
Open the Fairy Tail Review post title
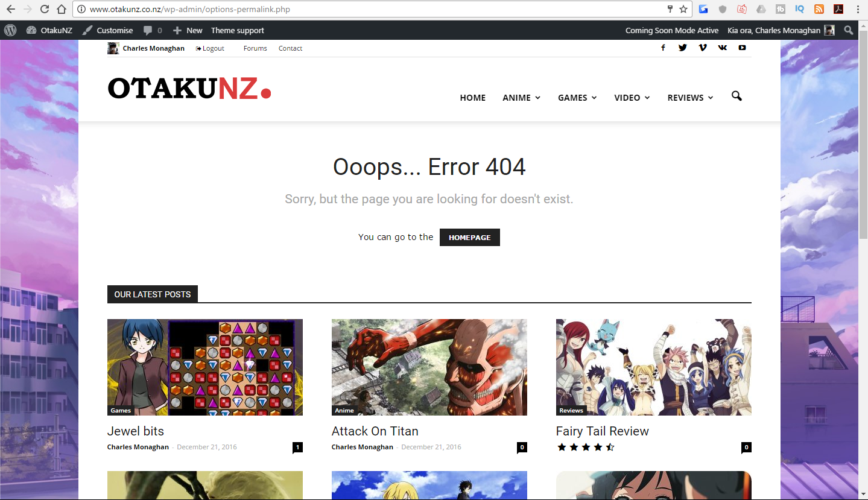(x=603, y=431)
